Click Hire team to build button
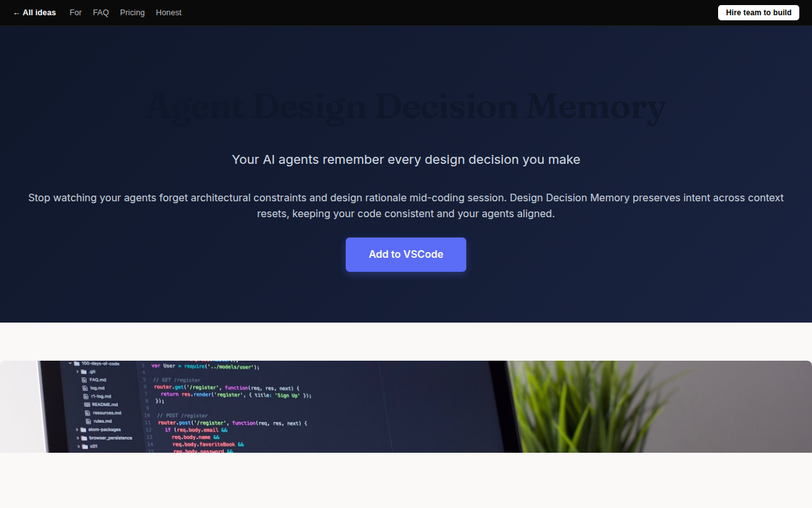Image resolution: width=812 pixels, height=508 pixels. pos(759,13)
